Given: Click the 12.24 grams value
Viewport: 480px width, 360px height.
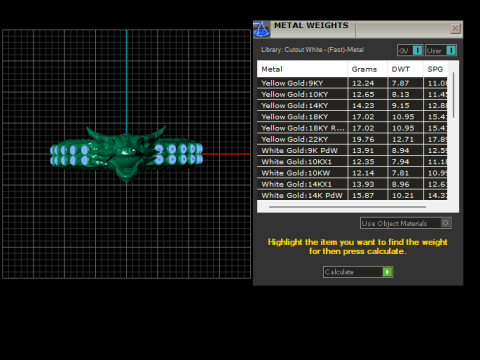Looking at the screenshot, I should (x=363, y=83).
